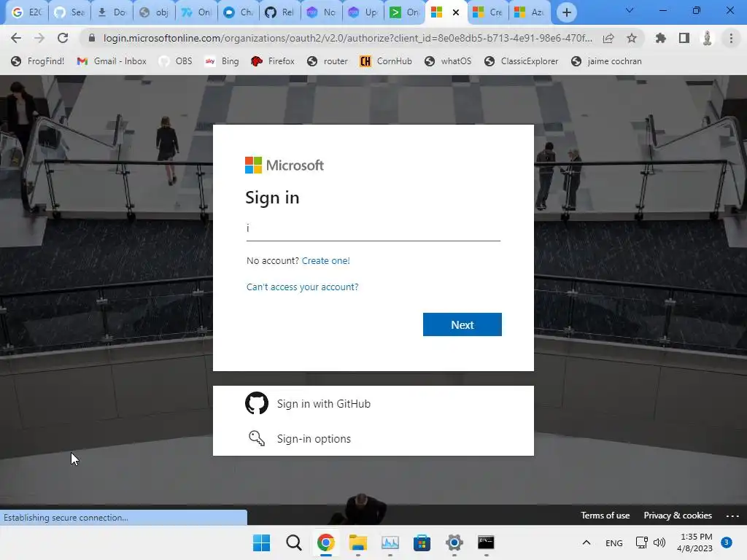Click the Create one! link
Image resolution: width=747 pixels, height=560 pixels.
point(326,260)
